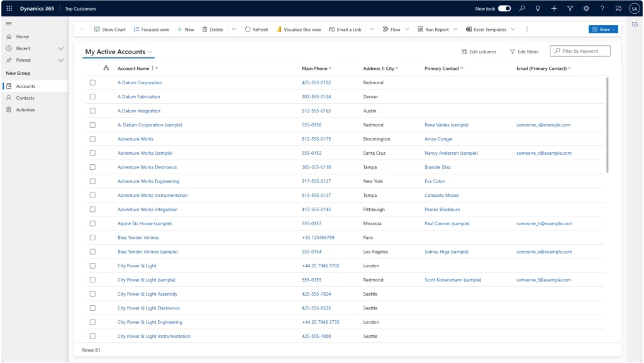644x363 pixels.
Task: Click the search magnifier icon in header
Action: point(522,9)
